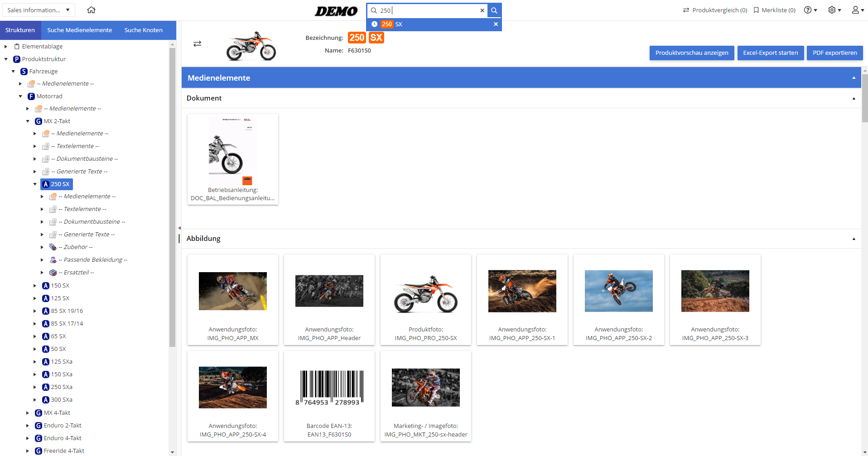Click the Fahrzeuge S icon
This screenshot has width=868, height=456.
(24, 72)
